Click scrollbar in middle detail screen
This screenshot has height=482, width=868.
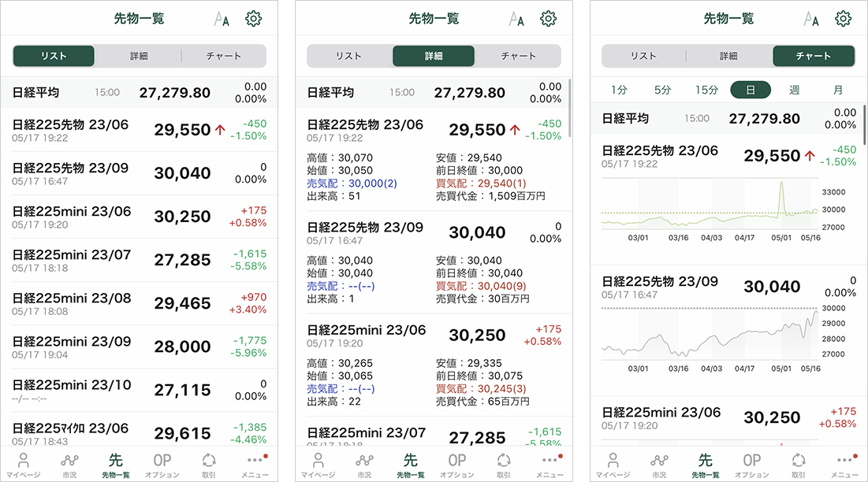[x=570, y=108]
